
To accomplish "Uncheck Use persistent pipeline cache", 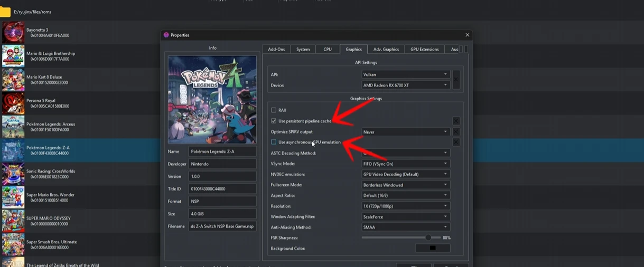I will (274, 121).
